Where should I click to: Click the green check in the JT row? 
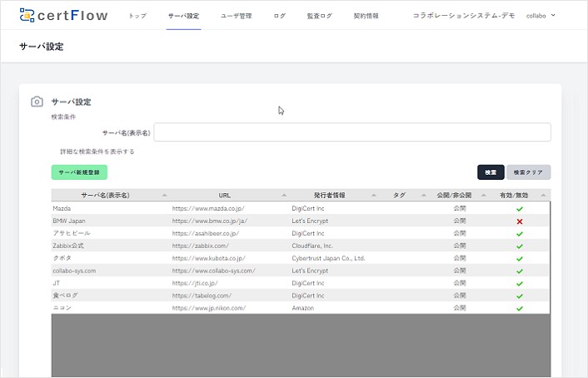tap(520, 283)
